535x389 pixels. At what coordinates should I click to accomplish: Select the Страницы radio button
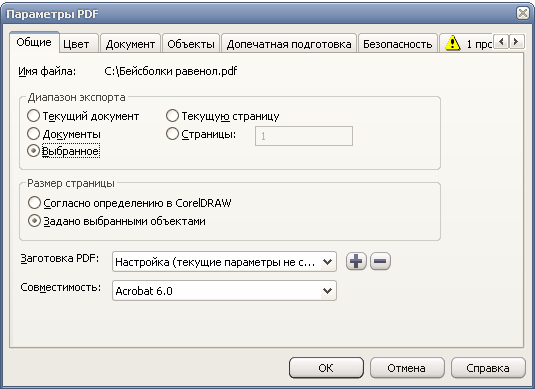pyautogui.click(x=172, y=134)
